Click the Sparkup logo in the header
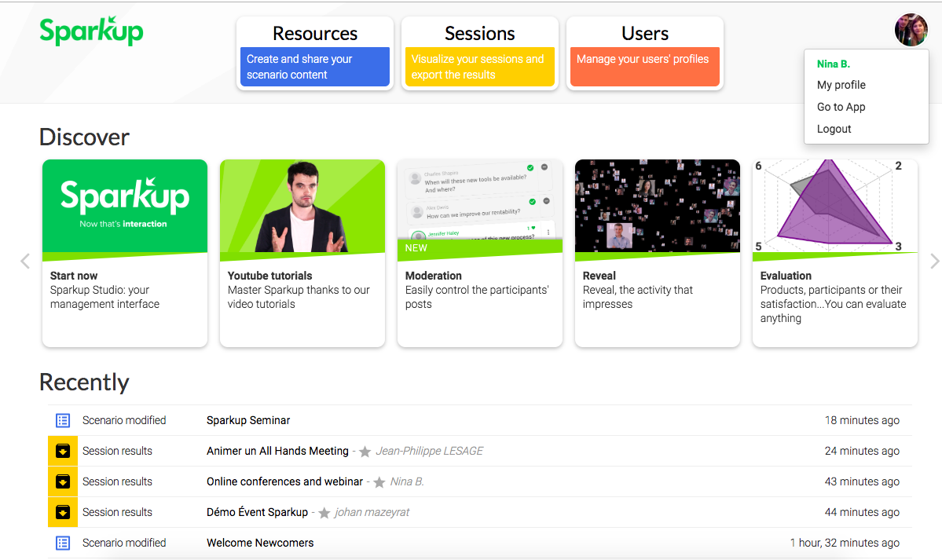 pos(91,31)
